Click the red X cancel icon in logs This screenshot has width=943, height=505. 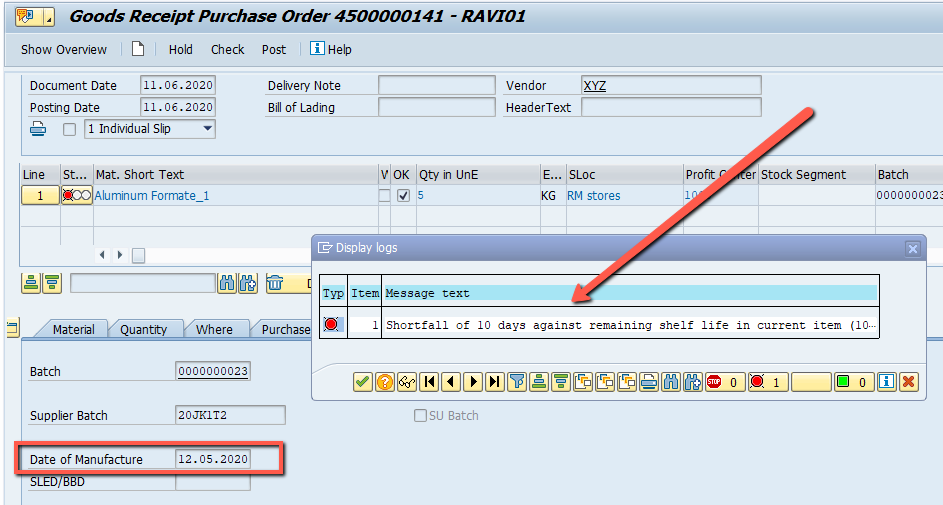(x=909, y=382)
